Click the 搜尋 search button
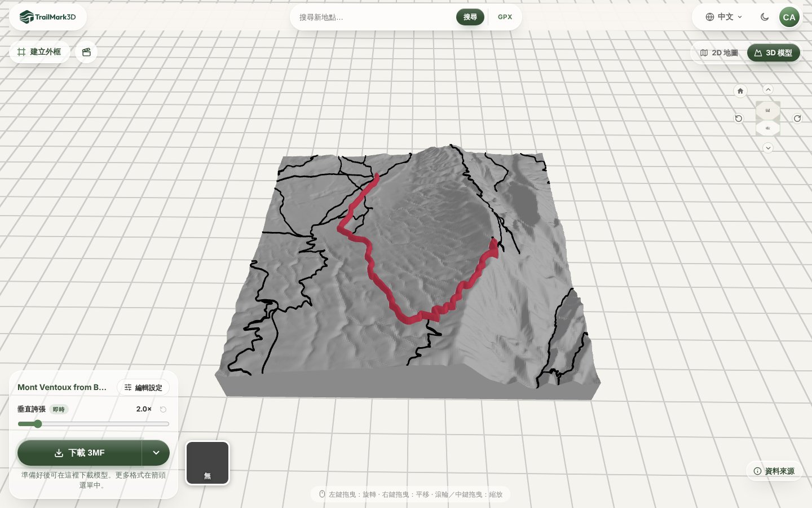The width and height of the screenshot is (812, 508). pyautogui.click(x=470, y=17)
